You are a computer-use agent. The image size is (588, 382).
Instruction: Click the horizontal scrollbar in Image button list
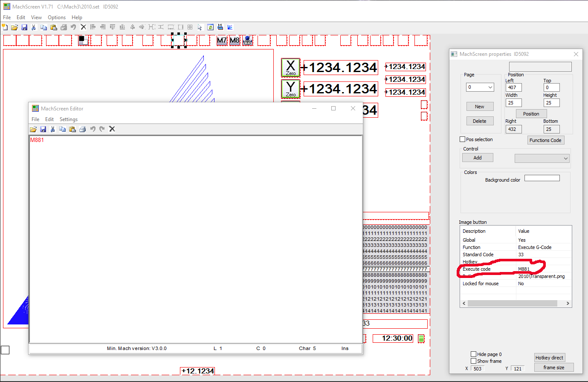[516, 304]
